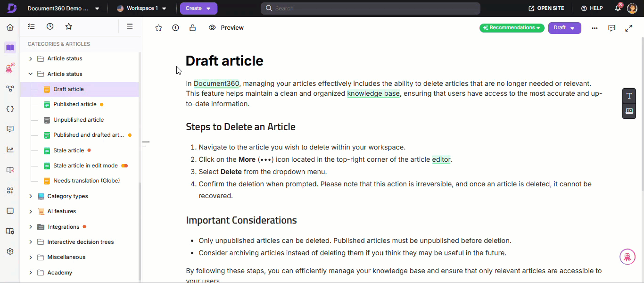Expand the Category types folder
The width and height of the screenshot is (644, 283).
click(31, 196)
